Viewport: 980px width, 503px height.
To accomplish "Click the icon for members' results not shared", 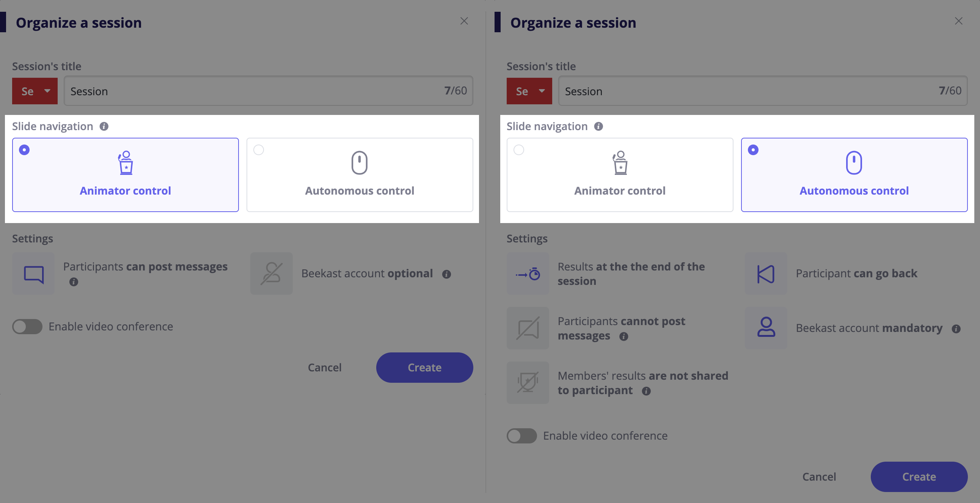I will coord(528,382).
